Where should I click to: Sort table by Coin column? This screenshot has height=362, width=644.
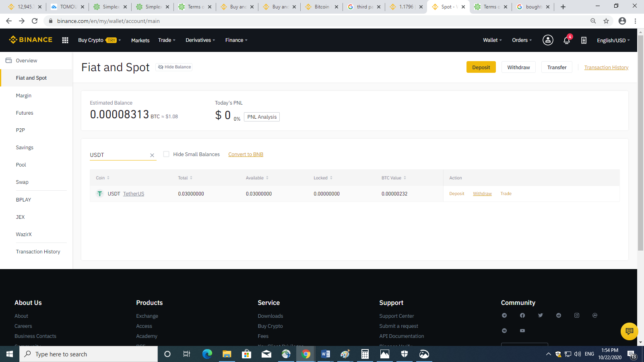pyautogui.click(x=103, y=178)
